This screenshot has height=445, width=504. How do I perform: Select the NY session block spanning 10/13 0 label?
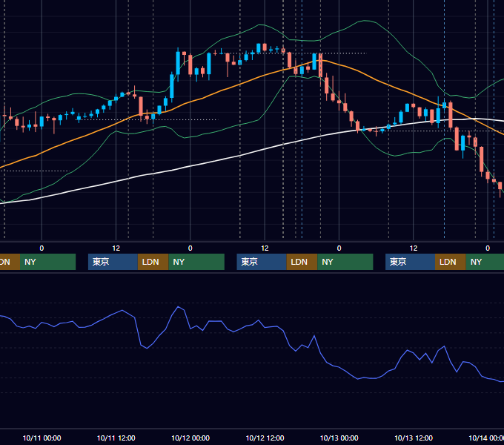pos(345,262)
